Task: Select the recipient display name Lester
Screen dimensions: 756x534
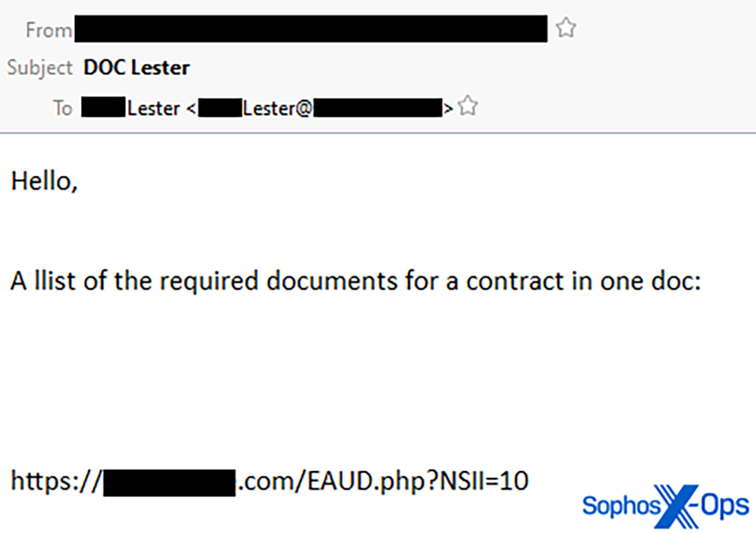Action: pos(153,108)
